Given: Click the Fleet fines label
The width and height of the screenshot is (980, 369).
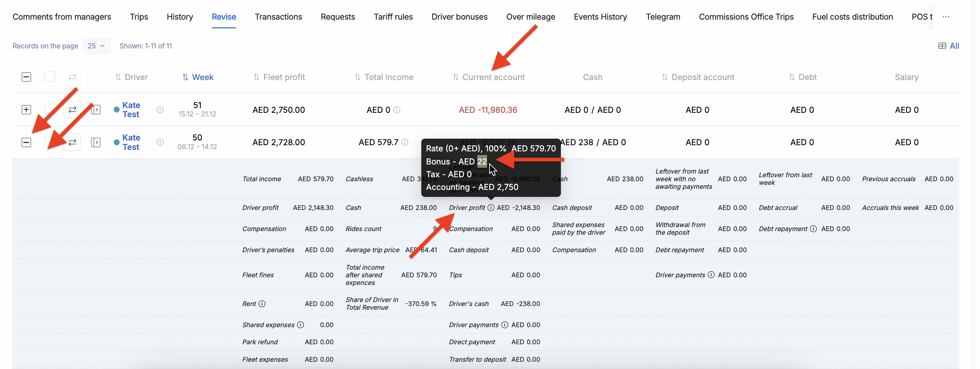Looking at the screenshot, I should [258, 275].
